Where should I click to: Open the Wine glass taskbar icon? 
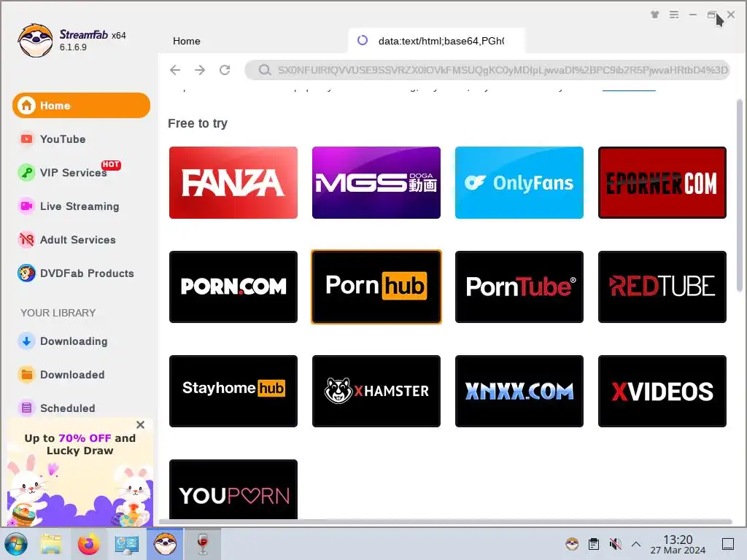203,544
